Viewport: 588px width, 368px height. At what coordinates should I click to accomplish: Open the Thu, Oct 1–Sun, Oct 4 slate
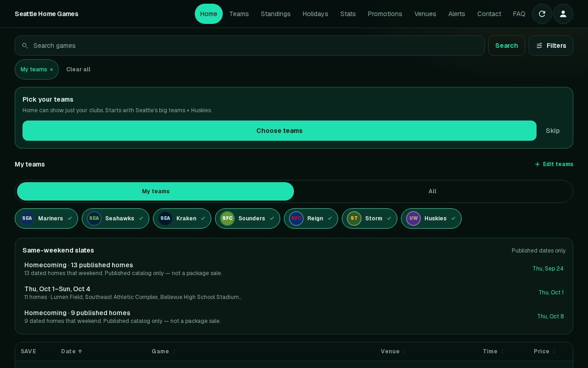294,293
